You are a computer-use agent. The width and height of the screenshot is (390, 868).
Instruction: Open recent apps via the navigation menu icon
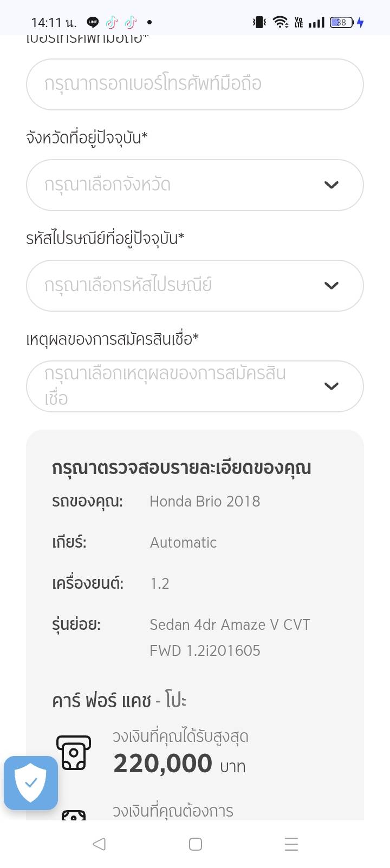click(291, 844)
